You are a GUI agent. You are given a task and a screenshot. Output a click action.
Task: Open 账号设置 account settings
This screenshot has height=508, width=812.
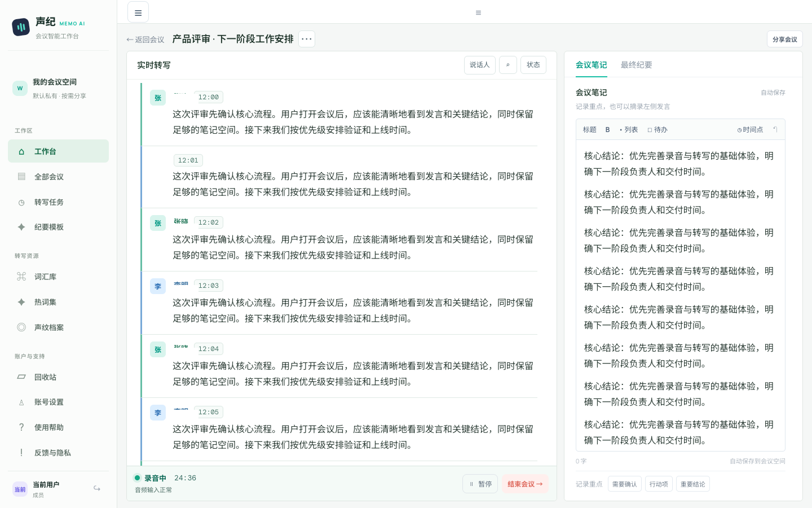(58, 402)
